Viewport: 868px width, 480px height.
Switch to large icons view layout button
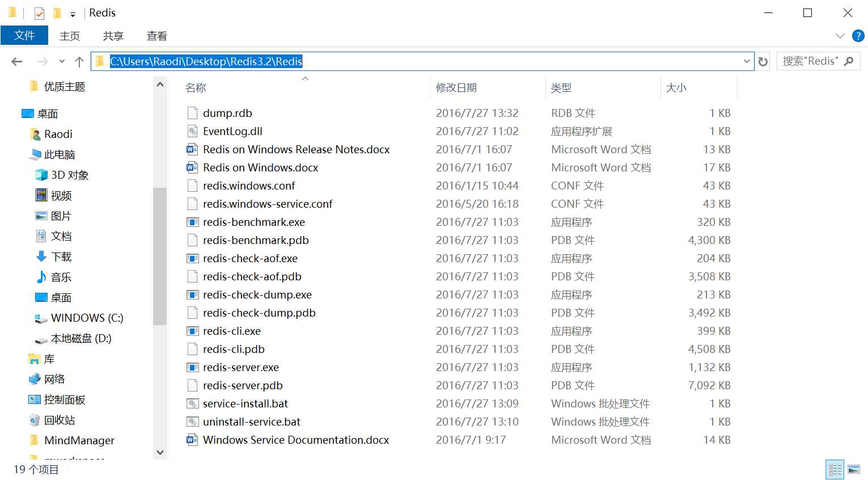(854, 469)
